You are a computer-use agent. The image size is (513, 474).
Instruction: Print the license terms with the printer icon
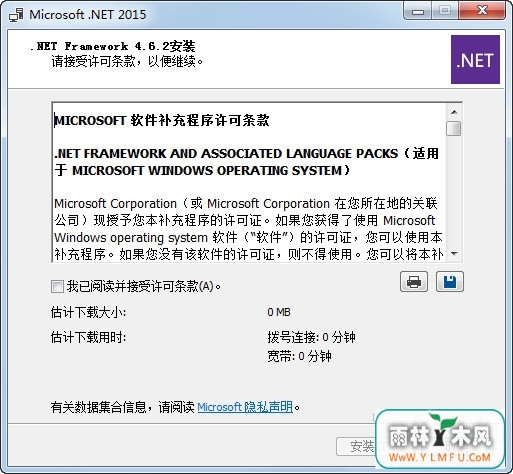(414, 282)
